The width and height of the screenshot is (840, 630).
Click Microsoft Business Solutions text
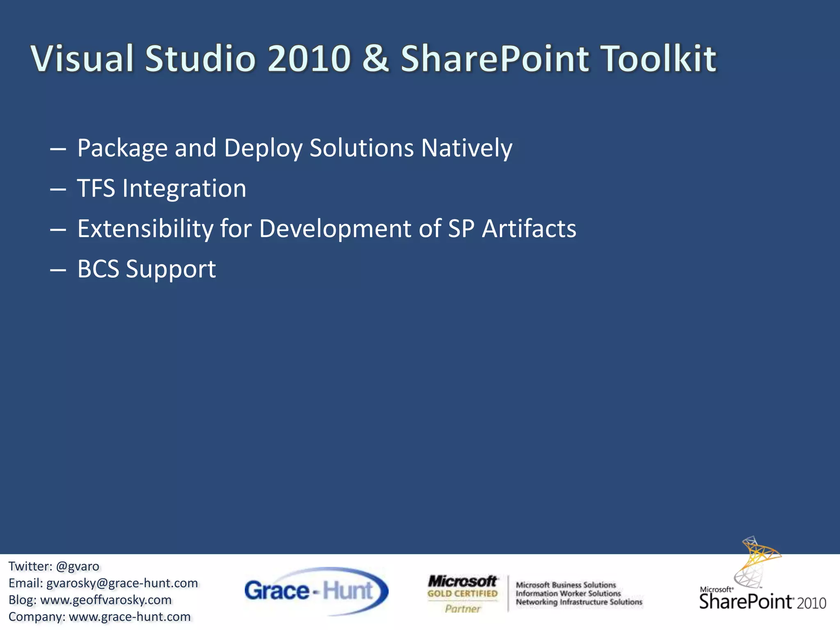pyautogui.click(x=566, y=585)
